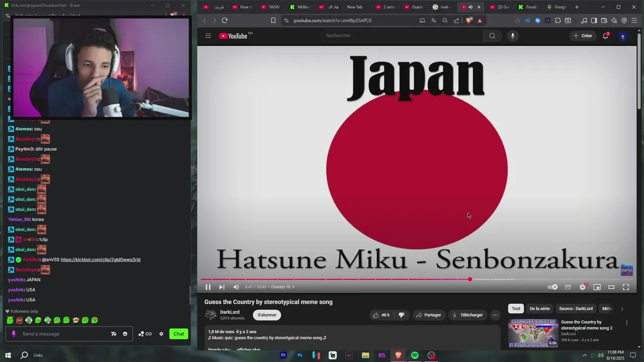Switch to the MrBea Kick tab
The image size is (644, 362).
click(299, 7)
